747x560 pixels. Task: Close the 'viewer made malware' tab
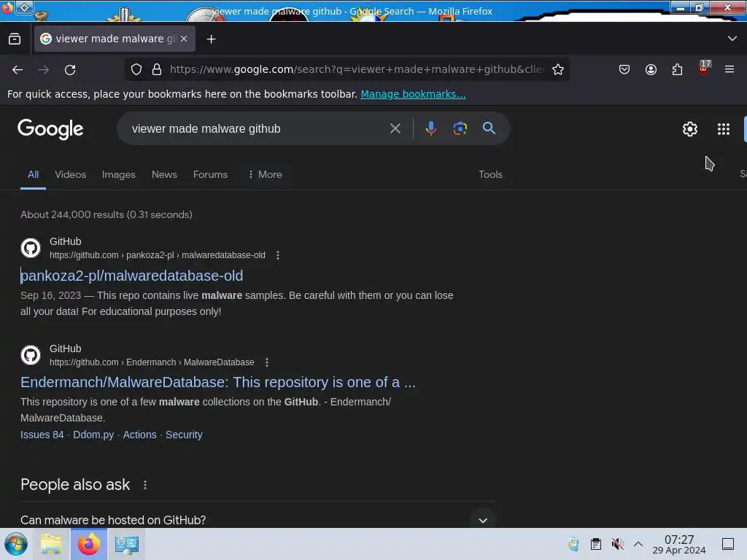click(x=184, y=39)
